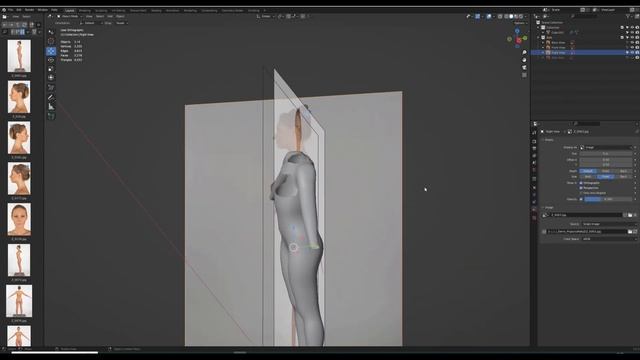Toggle the camera view icon in viewport
The image size is (640, 360).
click(x=524, y=67)
